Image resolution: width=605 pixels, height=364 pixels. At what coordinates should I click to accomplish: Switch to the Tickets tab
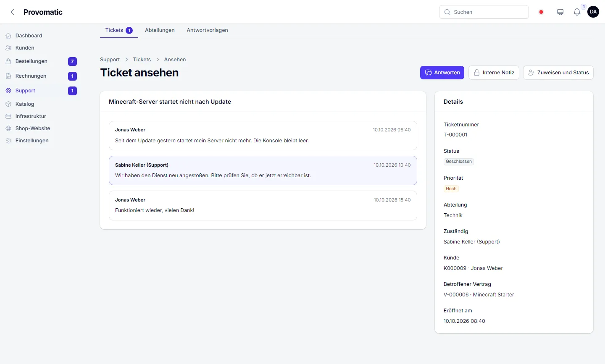click(x=119, y=30)
